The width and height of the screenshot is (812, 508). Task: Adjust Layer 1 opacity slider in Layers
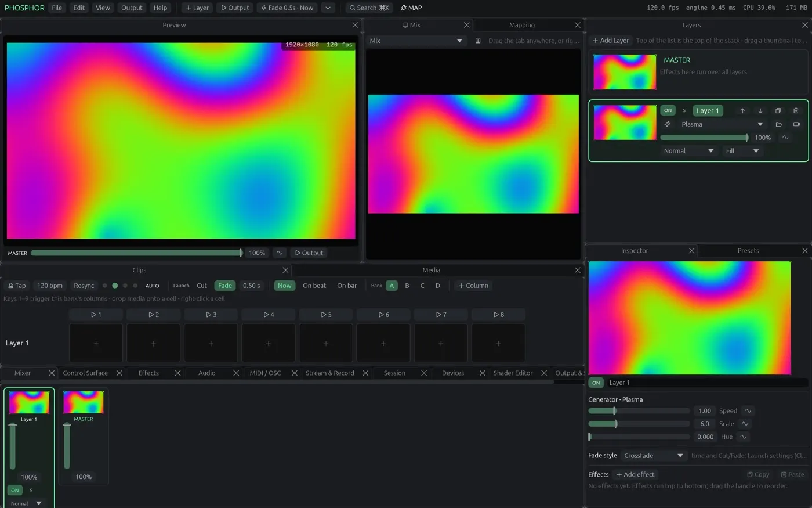[x=705, y=138]
